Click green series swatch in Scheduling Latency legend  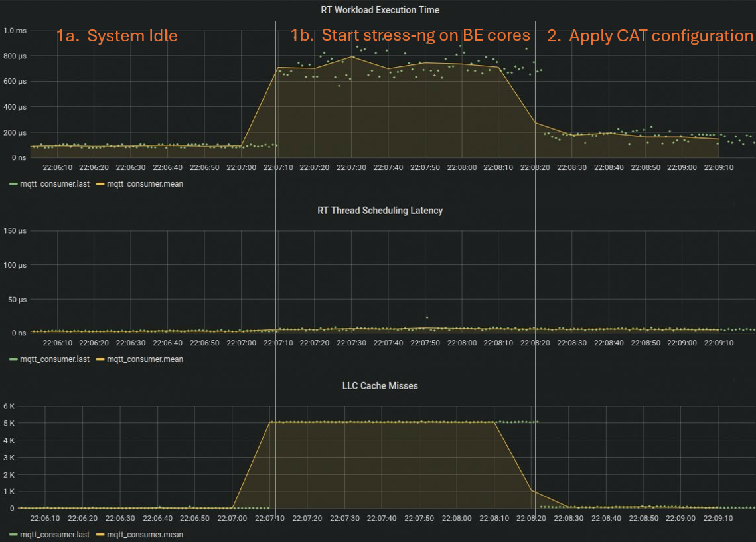14,359
